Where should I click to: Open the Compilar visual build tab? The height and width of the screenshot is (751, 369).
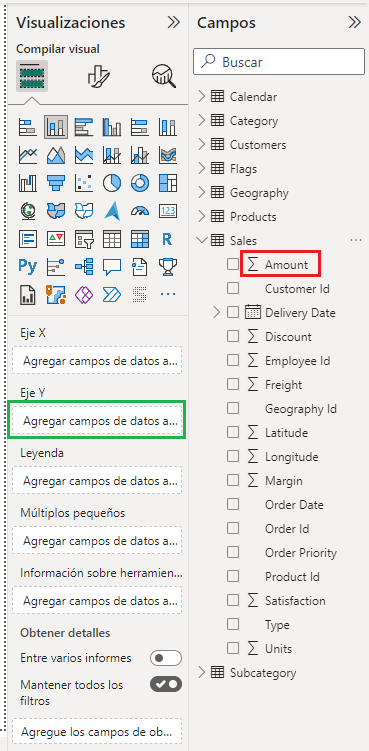click(32, 76)
